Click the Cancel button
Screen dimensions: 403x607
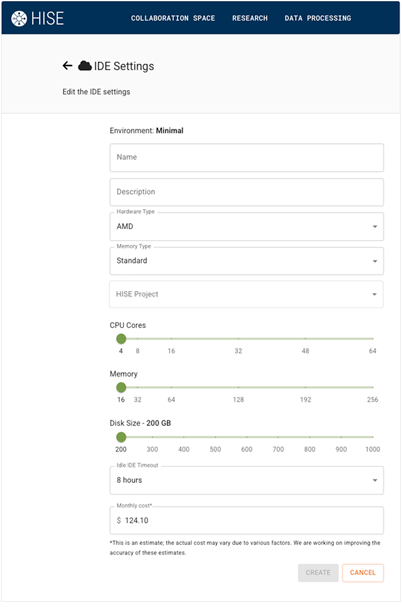(x=363, y=573)
